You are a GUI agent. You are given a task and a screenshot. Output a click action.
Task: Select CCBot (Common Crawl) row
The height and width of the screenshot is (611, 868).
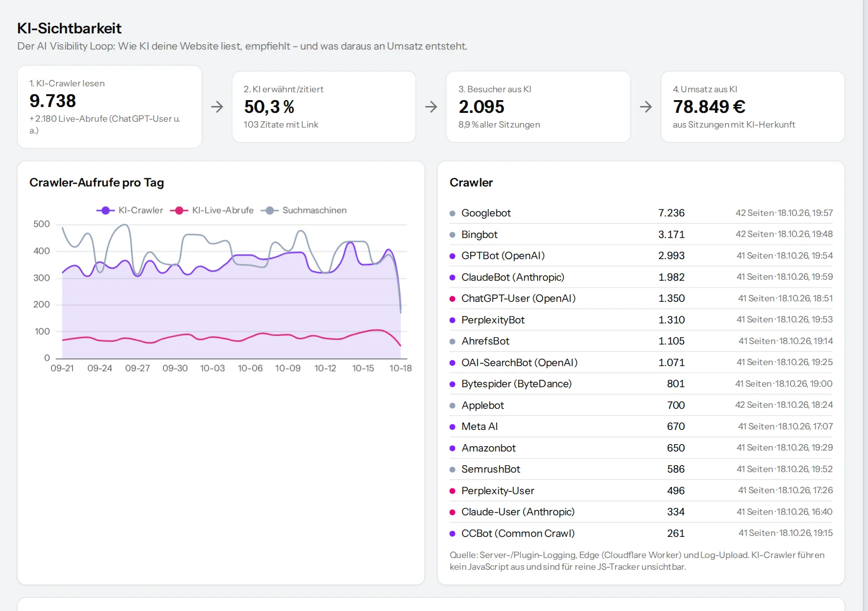[x=641, y=533]
